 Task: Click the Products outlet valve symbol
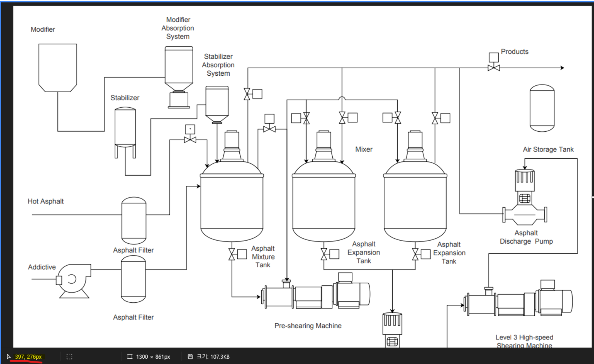pyautogui.click(x=494, y=68)
